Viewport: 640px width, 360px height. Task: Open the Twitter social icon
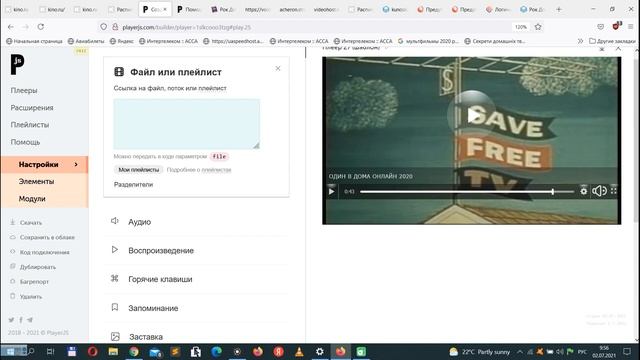click(11, 320)
